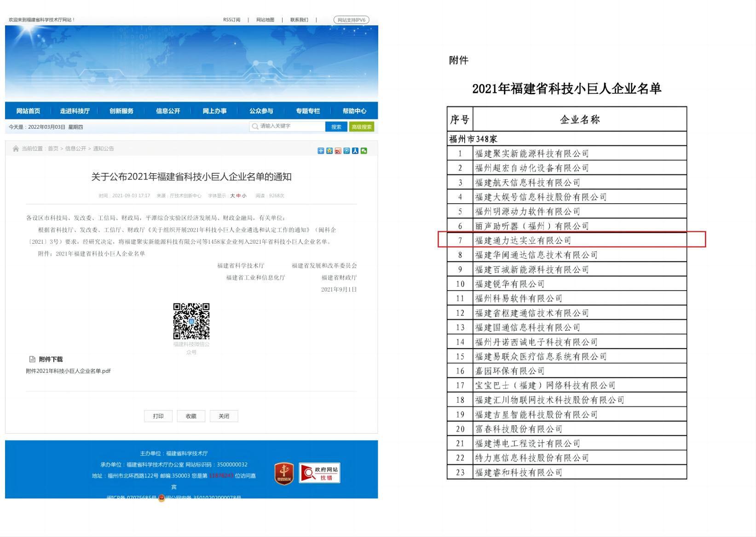Set font size to 中
The image size is (756, 537).
tap(238, 196)
